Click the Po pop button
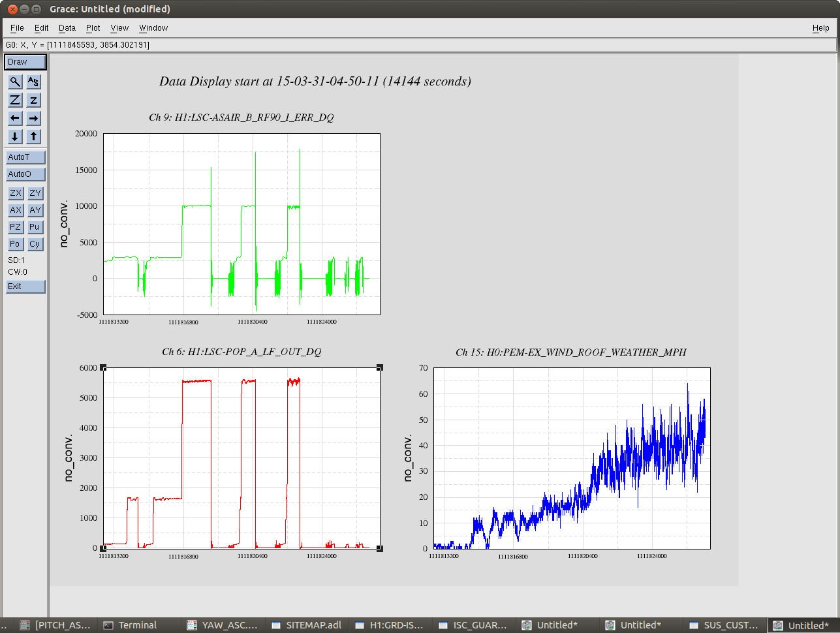840x633 pixels. 16,244
